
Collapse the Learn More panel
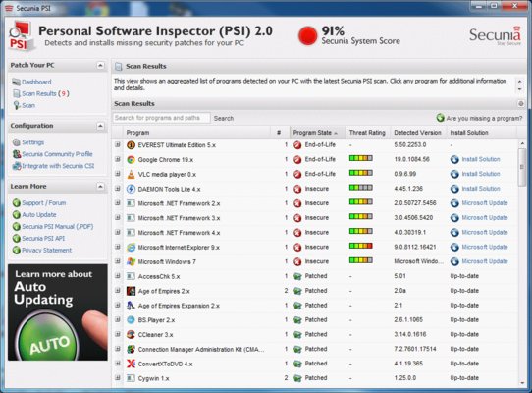pyautogui.click(x=100, y=186)
